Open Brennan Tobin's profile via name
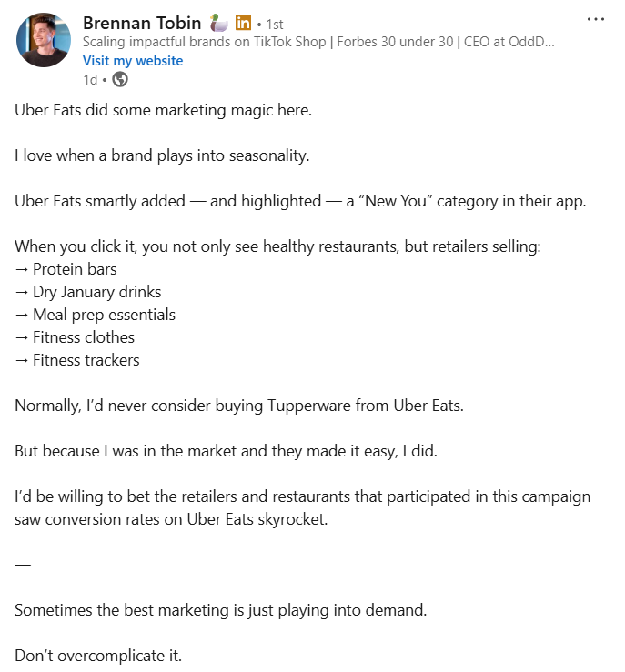 click(141, 22)
